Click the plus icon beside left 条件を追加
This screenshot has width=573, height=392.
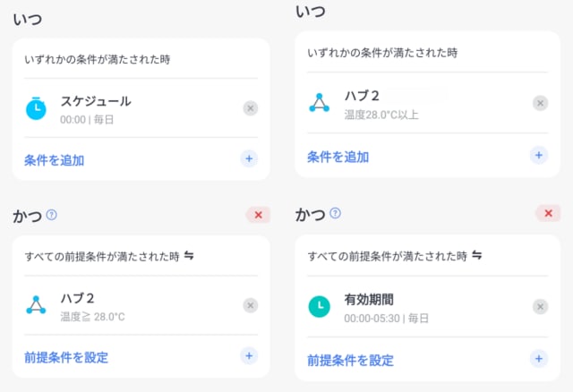click(249, 158)
